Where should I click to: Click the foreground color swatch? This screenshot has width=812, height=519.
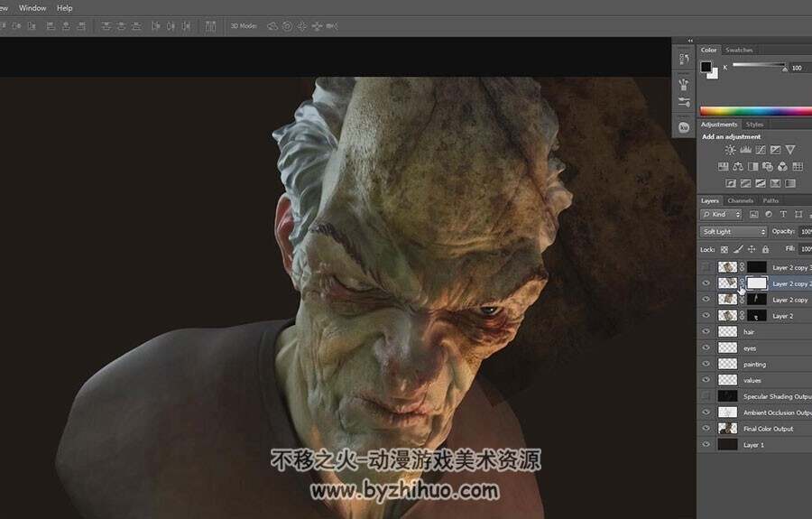(x=706, y=66)
